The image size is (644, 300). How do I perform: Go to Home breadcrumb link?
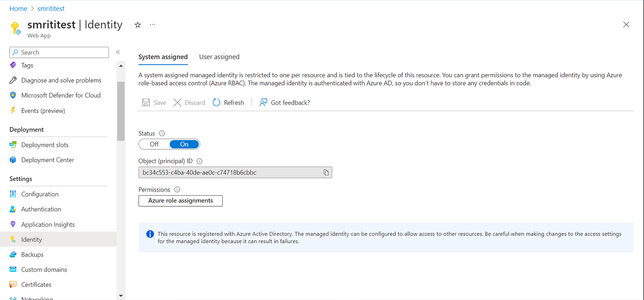point(18,9)
